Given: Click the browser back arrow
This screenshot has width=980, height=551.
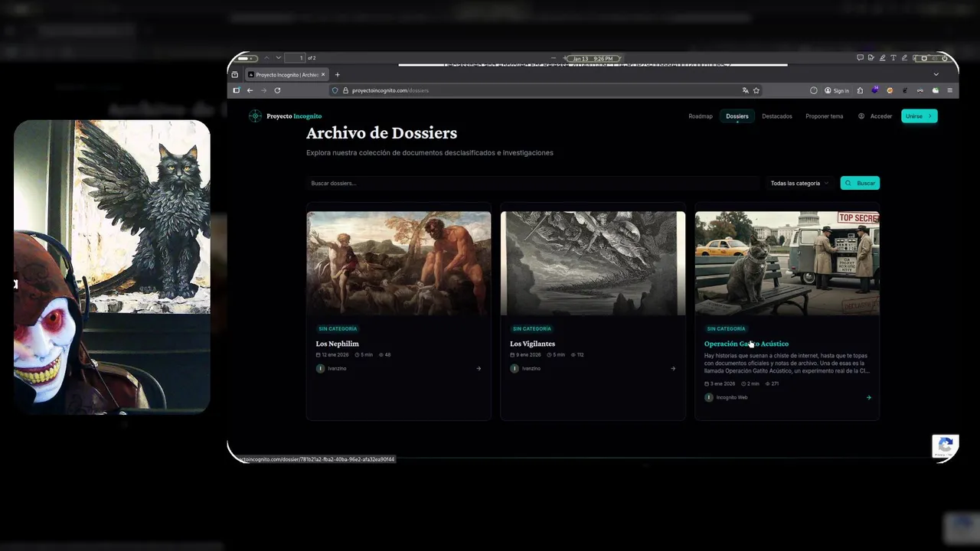Looking at the screenshot, I should (x=250, y=90).
